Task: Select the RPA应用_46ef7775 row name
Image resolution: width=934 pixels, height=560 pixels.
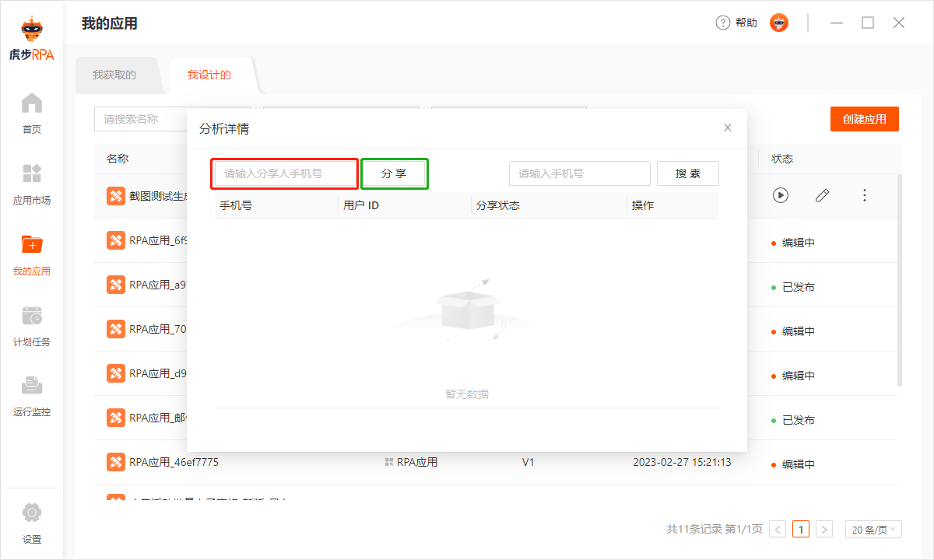Action: 174,462
